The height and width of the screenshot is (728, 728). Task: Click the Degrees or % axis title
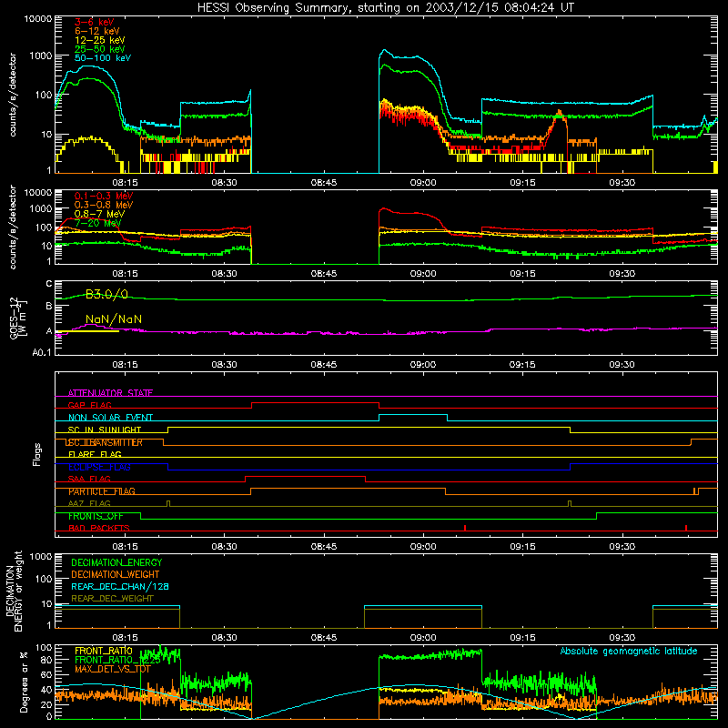(x=24, y=682)
